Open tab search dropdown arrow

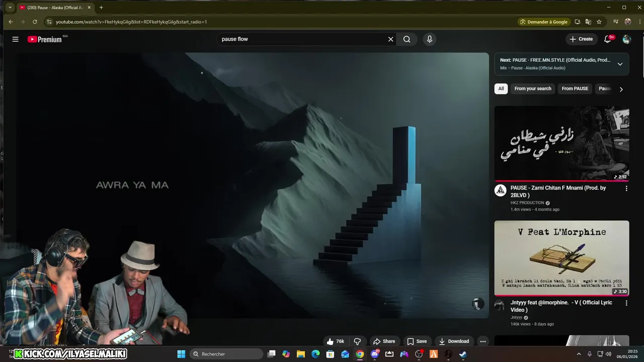tap(10, 8)
